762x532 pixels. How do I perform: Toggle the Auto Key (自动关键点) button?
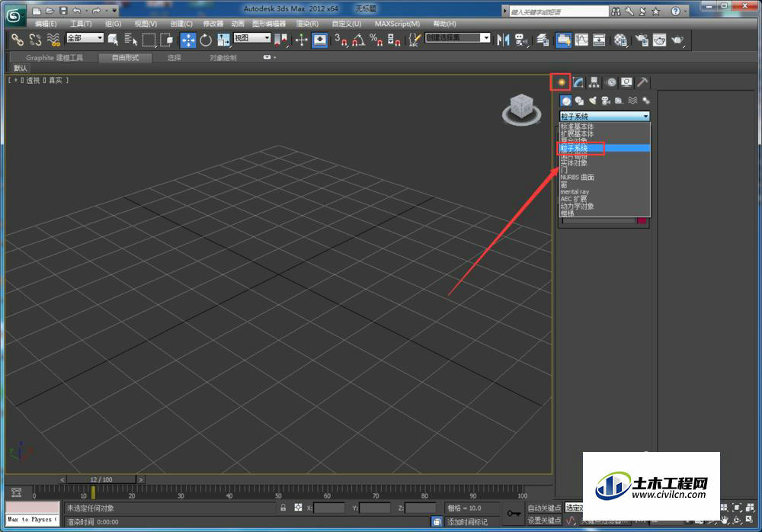click(544, 508)
